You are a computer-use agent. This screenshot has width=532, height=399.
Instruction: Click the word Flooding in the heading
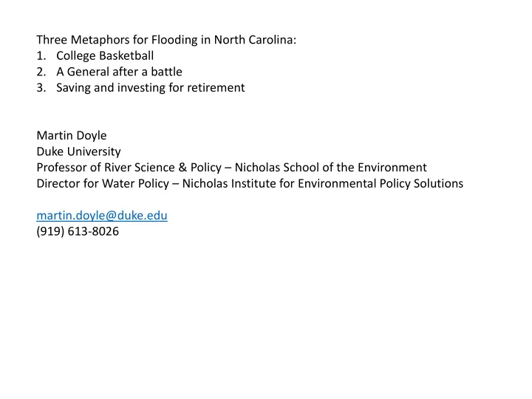[174, 40]
